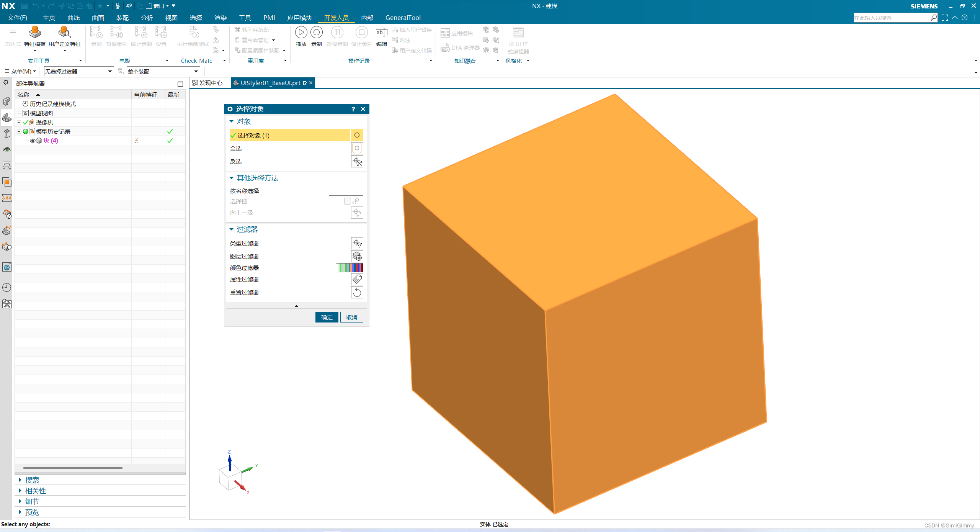
Task: Click the Select All (全选) icon button
Action: click(357, 148)
